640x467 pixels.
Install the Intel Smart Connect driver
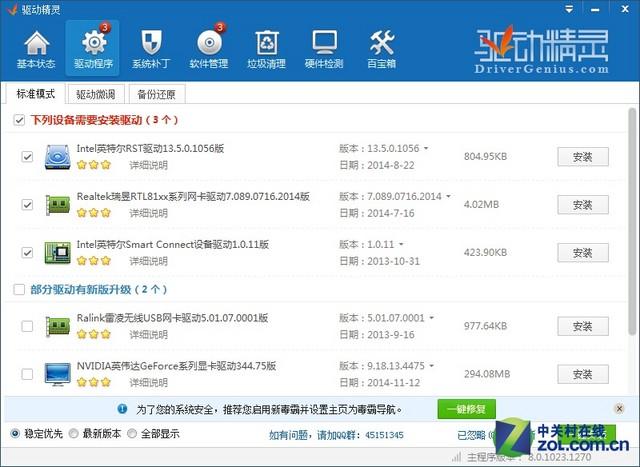(x=583, y=253)
